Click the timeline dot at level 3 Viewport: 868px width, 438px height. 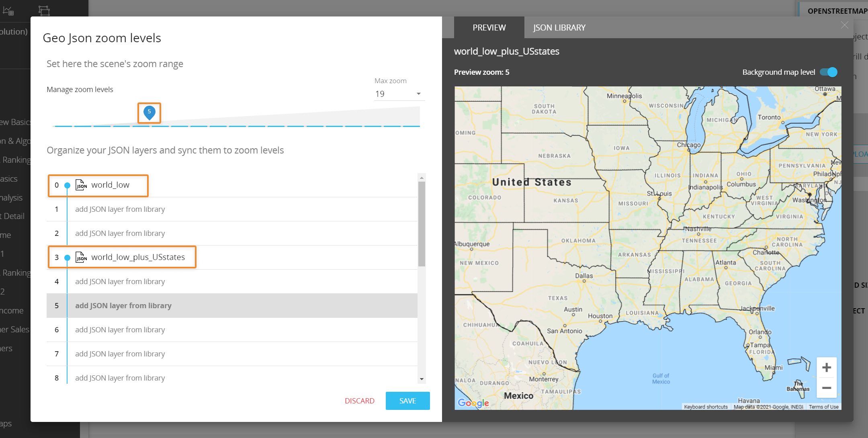point(67,258)
